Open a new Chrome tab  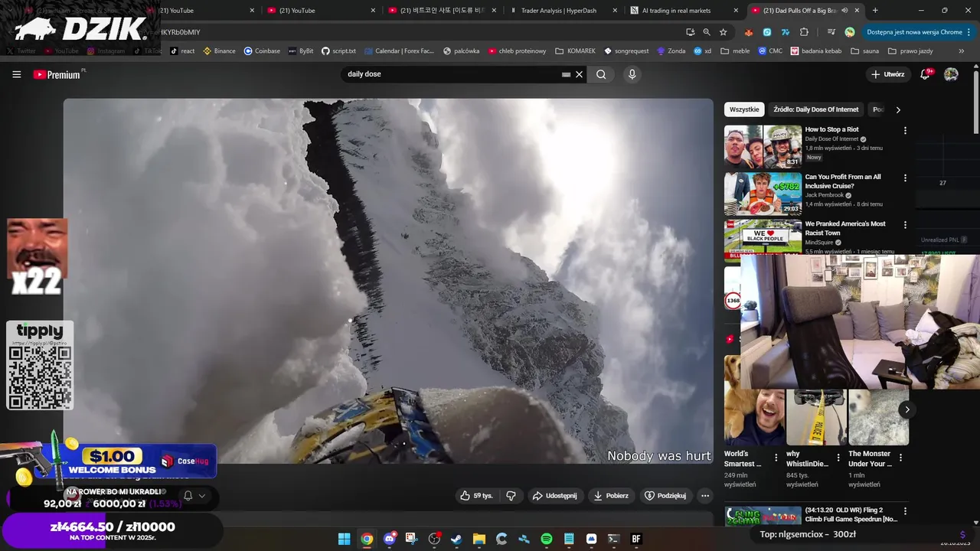(875, 11)
